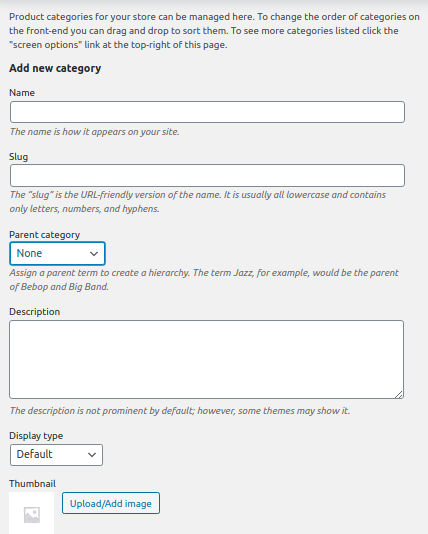Screen dimensions: 428x534
Task: Click the Description textarea resize handle
Action: pyautogui.click(x=399, y=394)
